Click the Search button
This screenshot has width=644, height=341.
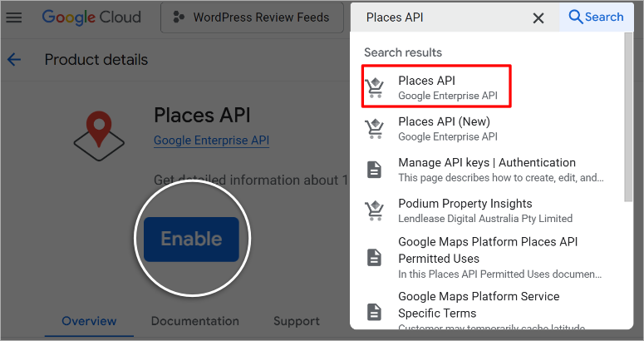click(x=597, y=17)
